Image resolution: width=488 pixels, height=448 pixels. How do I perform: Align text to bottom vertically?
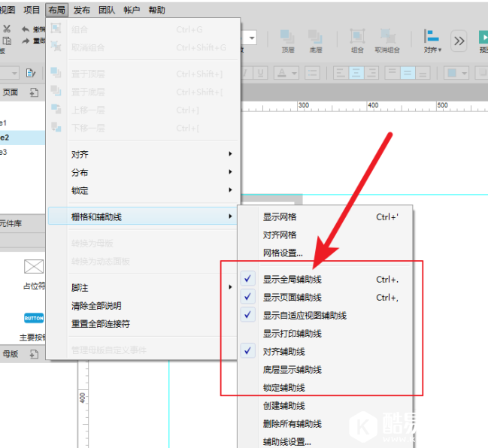[x=423, y=73]
